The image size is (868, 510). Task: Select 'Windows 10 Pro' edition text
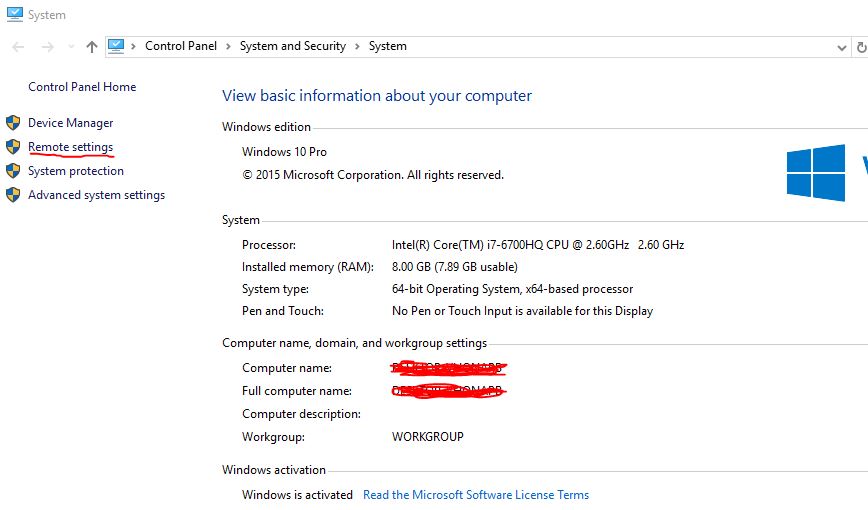click(x=284, y=152)
